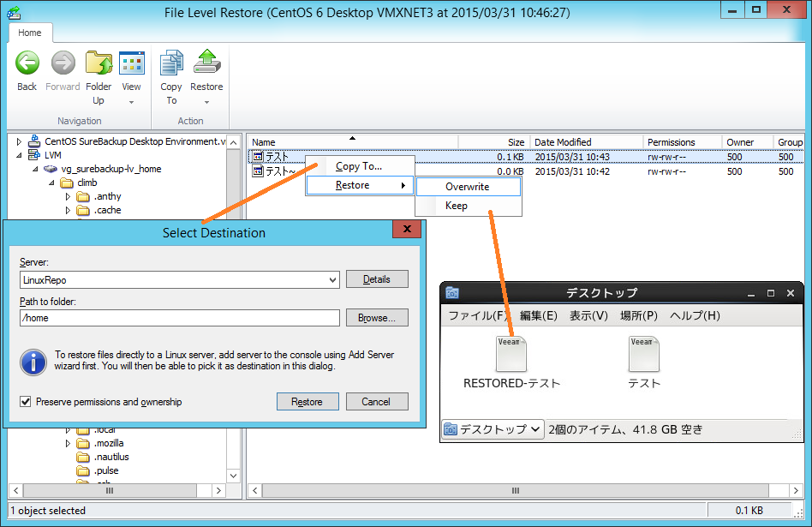Select the Home ribbon tab
This screenshot has width=812, height=527.
(29, 33)
